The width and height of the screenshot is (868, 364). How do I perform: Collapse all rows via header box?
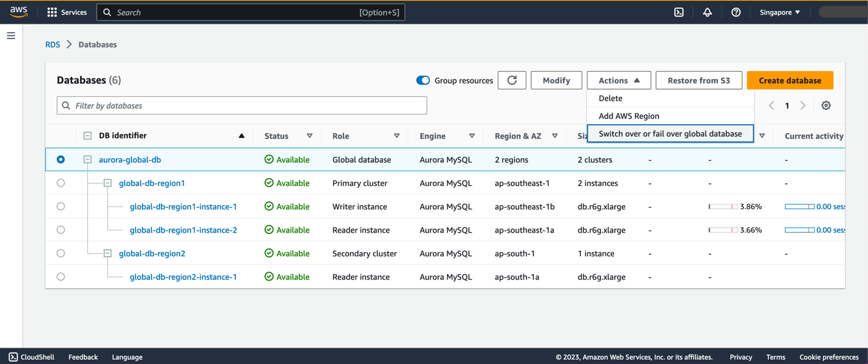coord(87,136)
